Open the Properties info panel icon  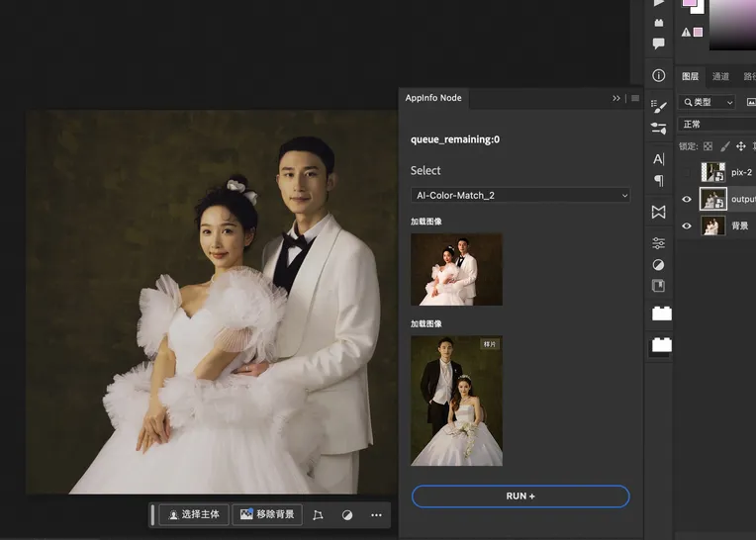coord(659,76)
